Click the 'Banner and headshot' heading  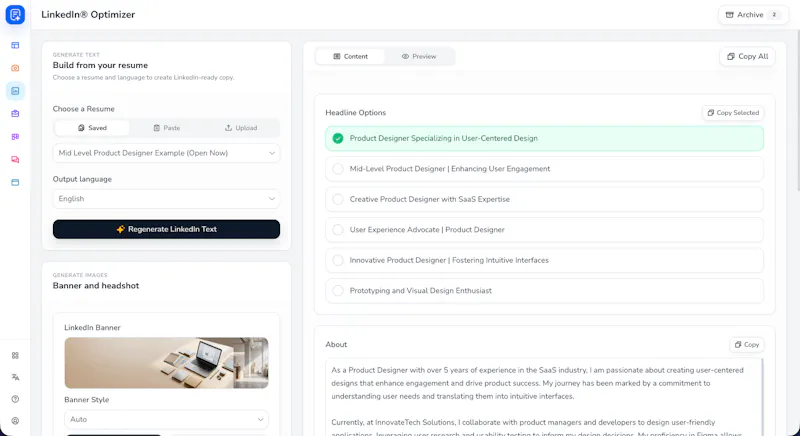96,286
